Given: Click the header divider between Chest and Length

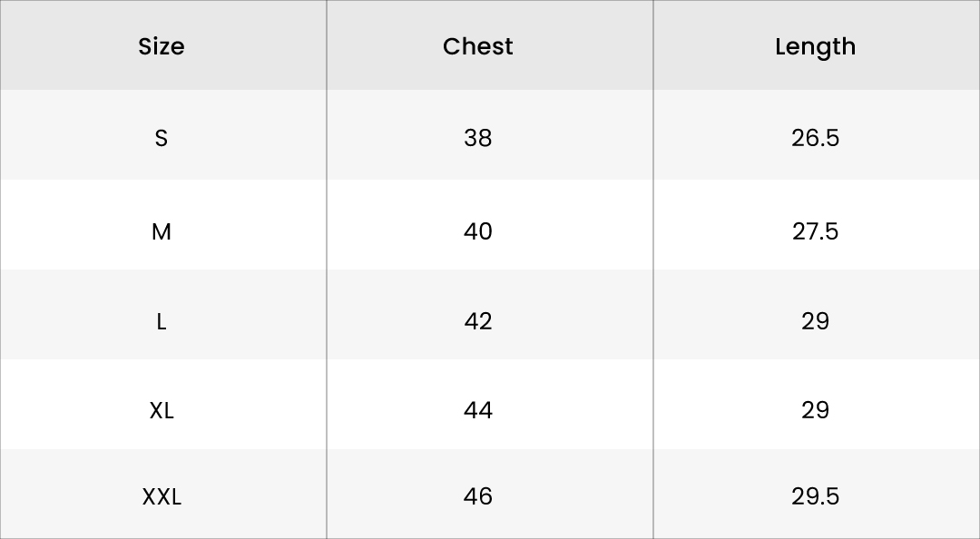Looking at the screenshot, I should tap(653, 45).
